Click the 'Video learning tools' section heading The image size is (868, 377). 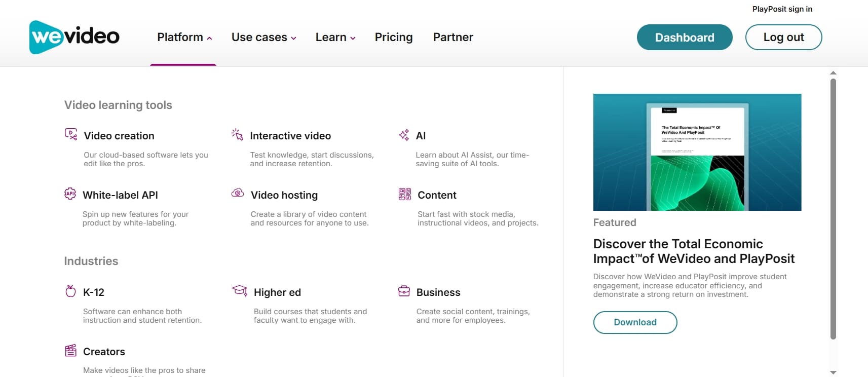click(x=118, y=105)
